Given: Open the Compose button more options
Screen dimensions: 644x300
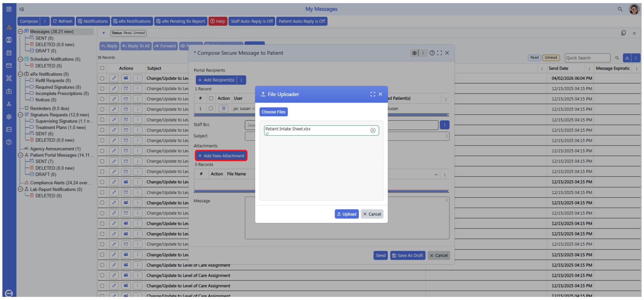Looking at the screenshot, I should point(45,21).
